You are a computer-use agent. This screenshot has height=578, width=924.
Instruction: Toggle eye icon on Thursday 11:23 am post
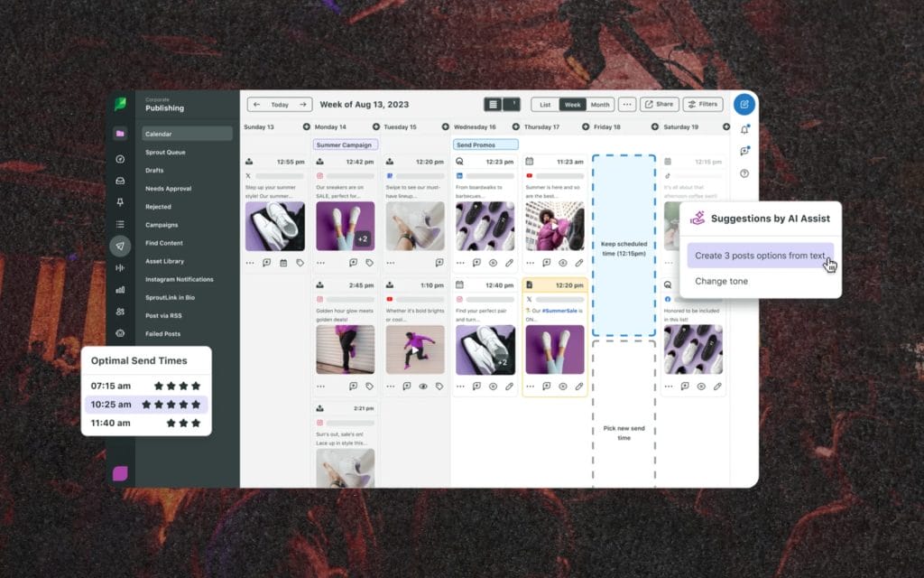point(562,263)
